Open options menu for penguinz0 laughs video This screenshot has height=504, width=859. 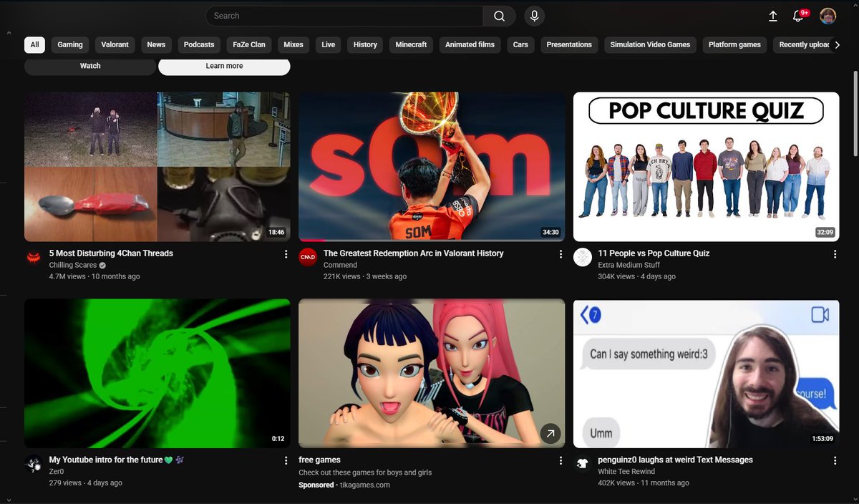click(835, 461)
